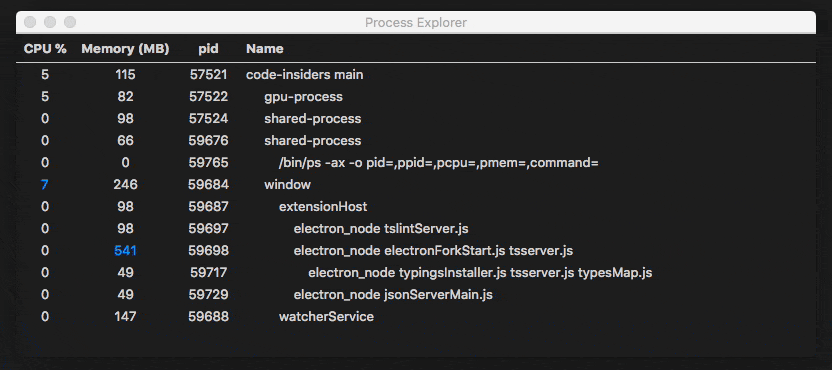Click the 147 memory value
Viewport: 832px width, 370px height.
pos(125,317)
